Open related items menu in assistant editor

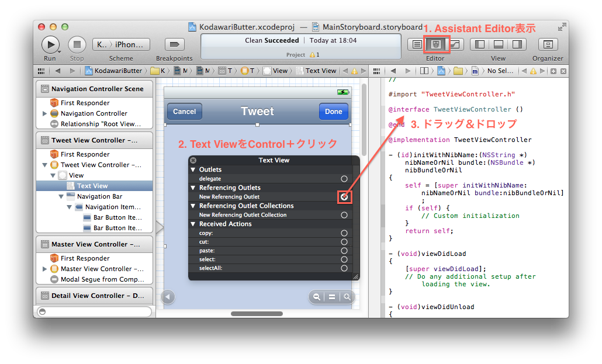click(x=376, y=71)
